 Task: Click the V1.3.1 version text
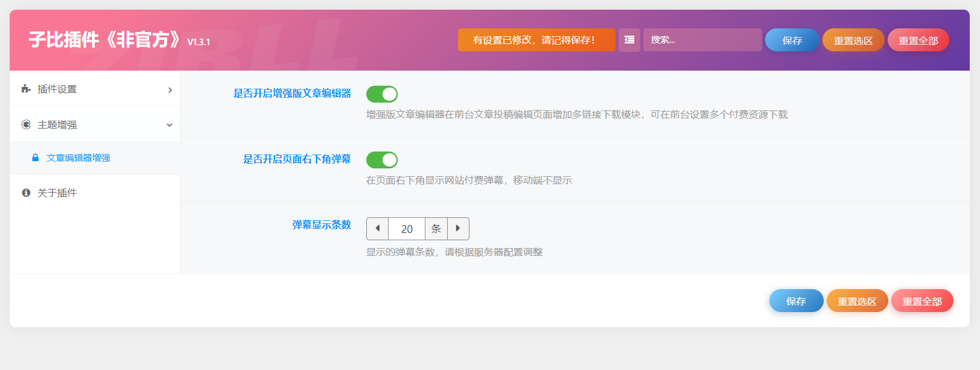tap(199, 42)
